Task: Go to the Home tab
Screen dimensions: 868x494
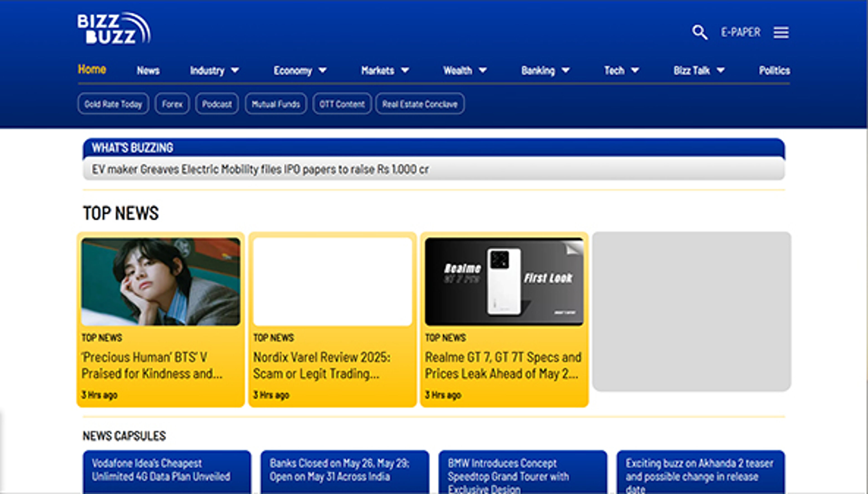Action: point(92,69)
